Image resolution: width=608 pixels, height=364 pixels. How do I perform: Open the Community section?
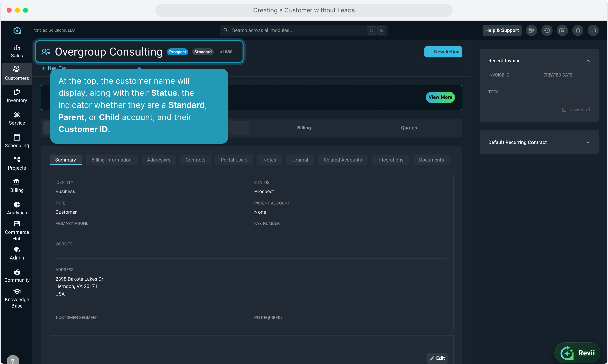click(x=17, y=276)
